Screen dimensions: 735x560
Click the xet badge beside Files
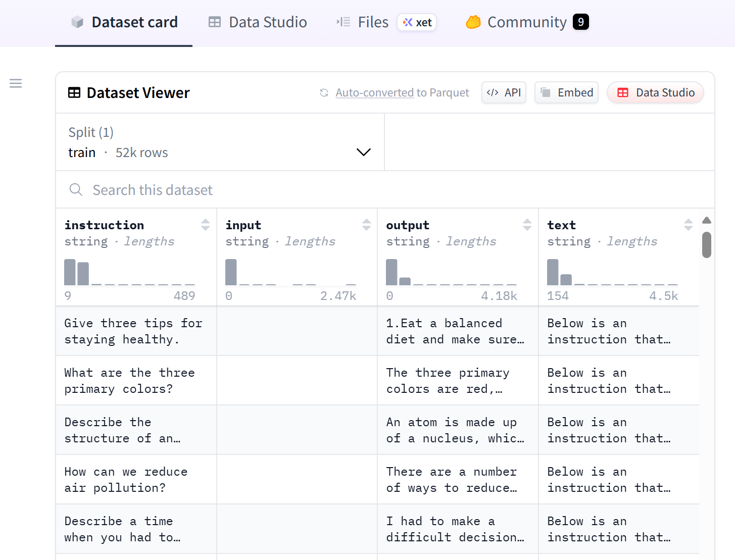coord(417,22)
